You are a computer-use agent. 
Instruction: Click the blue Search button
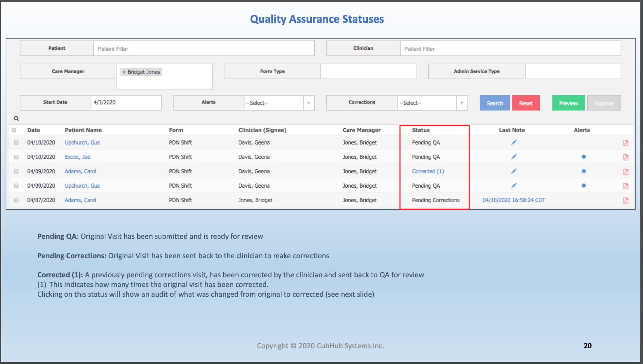(495, 103)
